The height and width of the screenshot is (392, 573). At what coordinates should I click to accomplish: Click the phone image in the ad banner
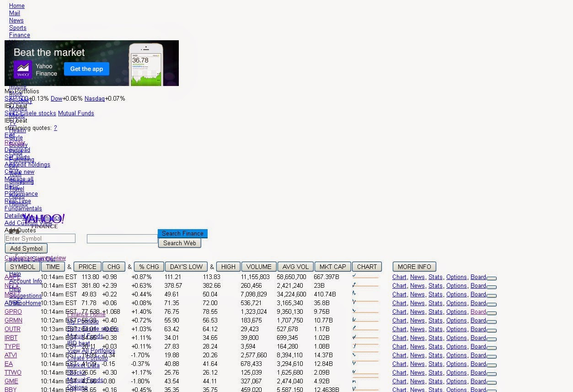pyautogui.click(x=146, y=64)
